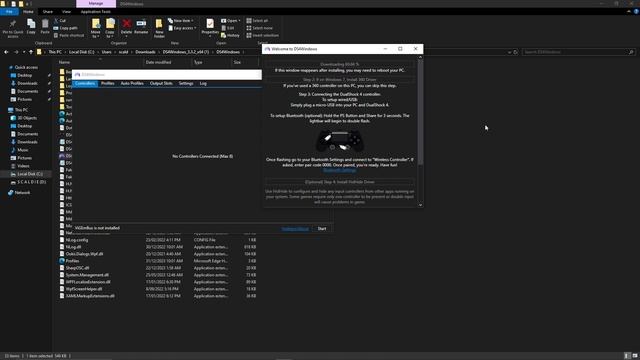Open the Move to dropdown
Image resolution: width=640 pixels, height=360 pixels.
(x=96, y=28)
